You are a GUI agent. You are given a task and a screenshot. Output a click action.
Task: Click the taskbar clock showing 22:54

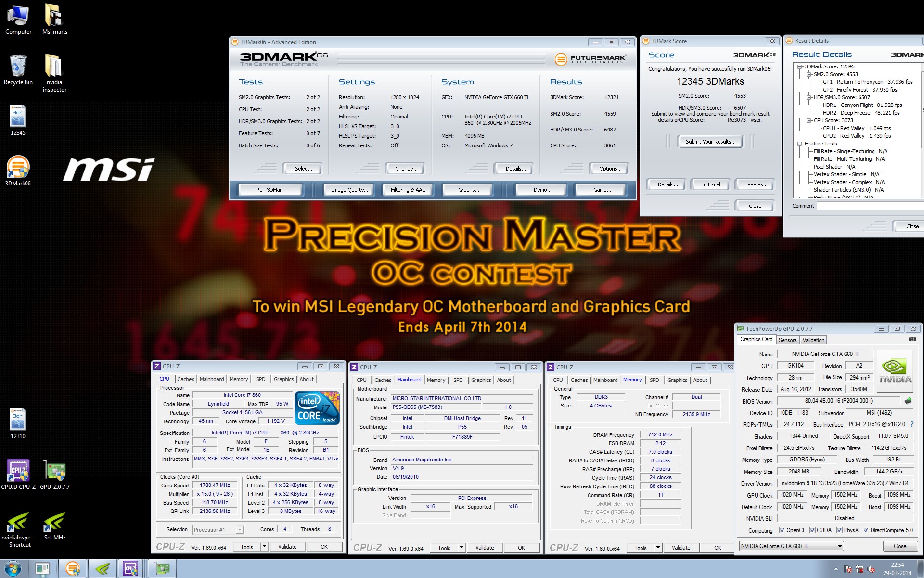[x=897, y=569]
